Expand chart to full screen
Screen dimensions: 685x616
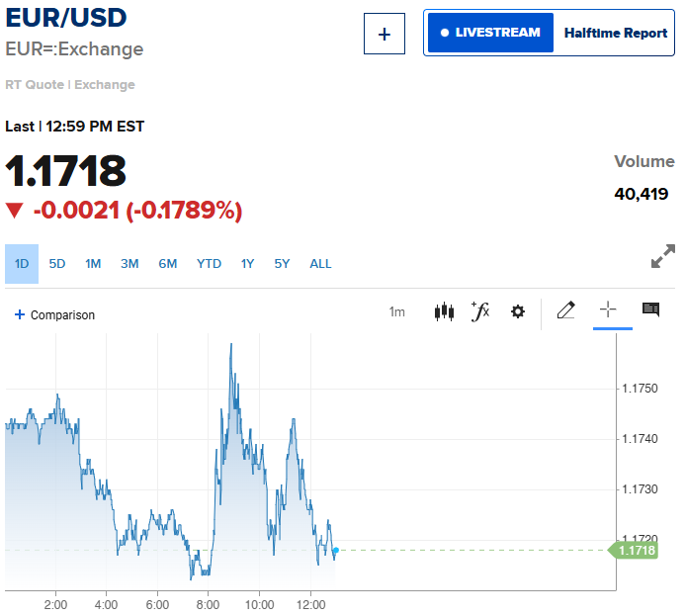click(662, 256)
